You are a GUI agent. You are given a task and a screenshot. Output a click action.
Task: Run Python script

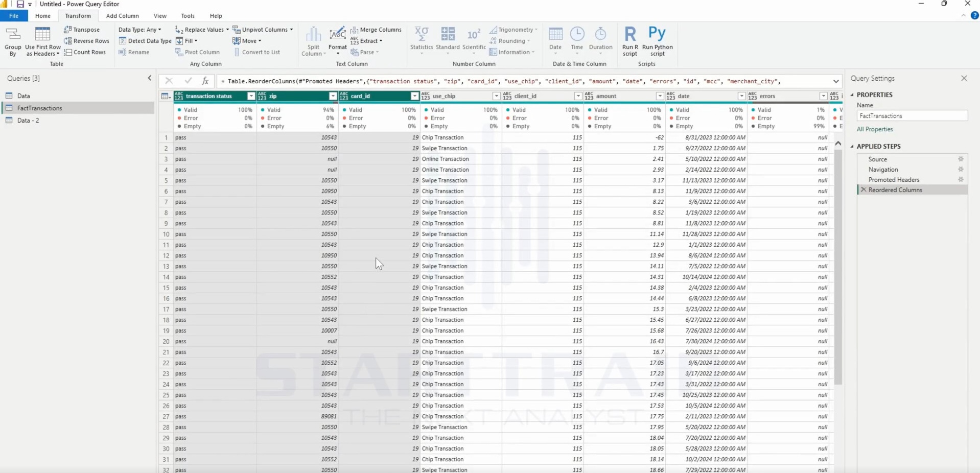pyautogui.click(x=657, y=41)
